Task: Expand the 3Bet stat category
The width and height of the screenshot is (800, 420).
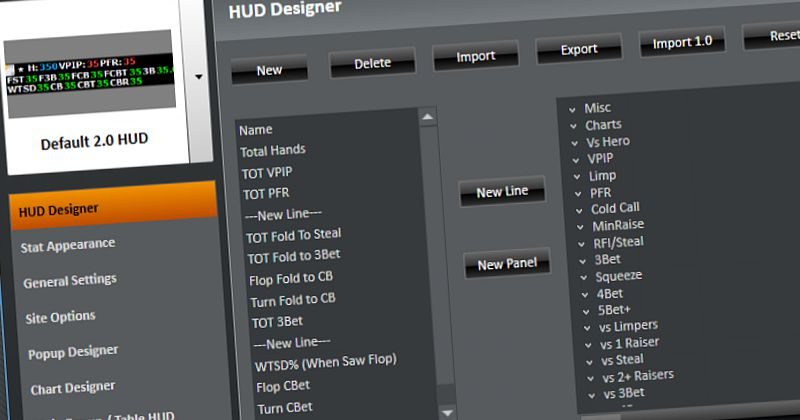Action: [583, 261]
